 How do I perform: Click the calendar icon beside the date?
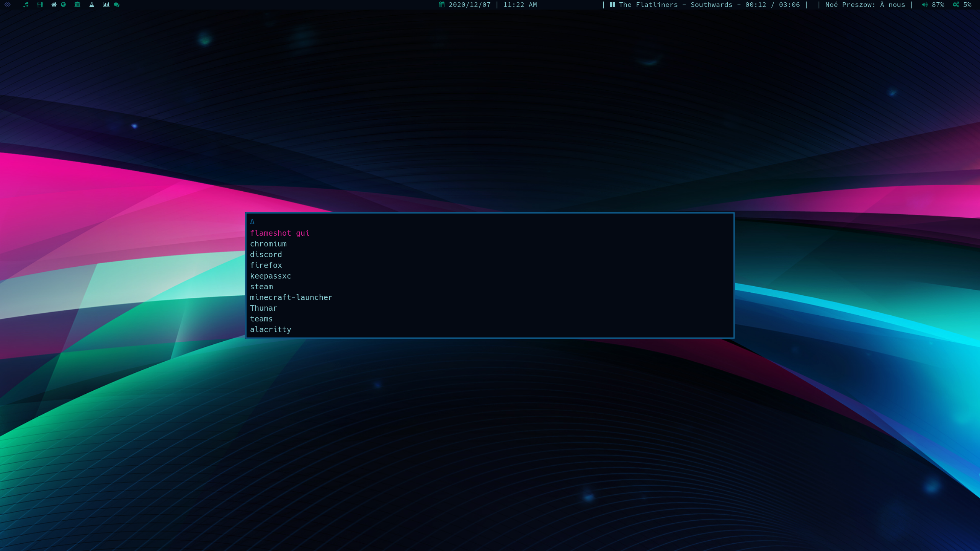[x=442, y=5]
